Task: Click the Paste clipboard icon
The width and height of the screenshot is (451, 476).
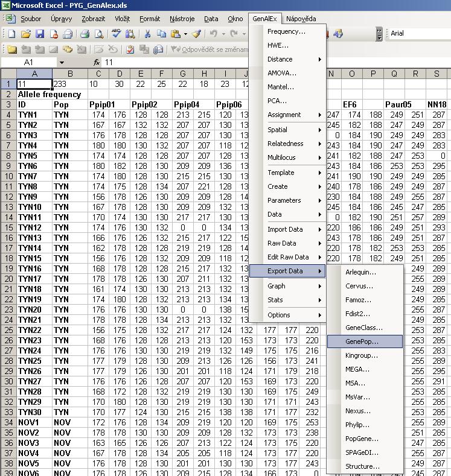Action: point(176,34)
